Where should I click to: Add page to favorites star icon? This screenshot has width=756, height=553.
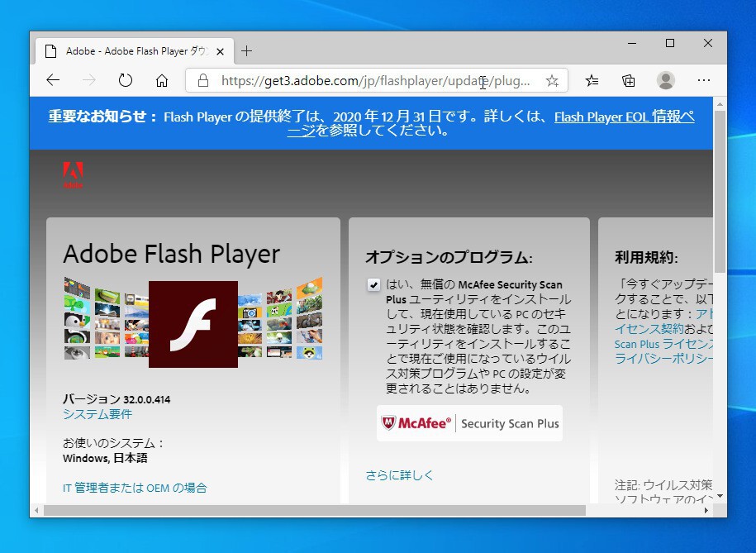tap(552, 80)
